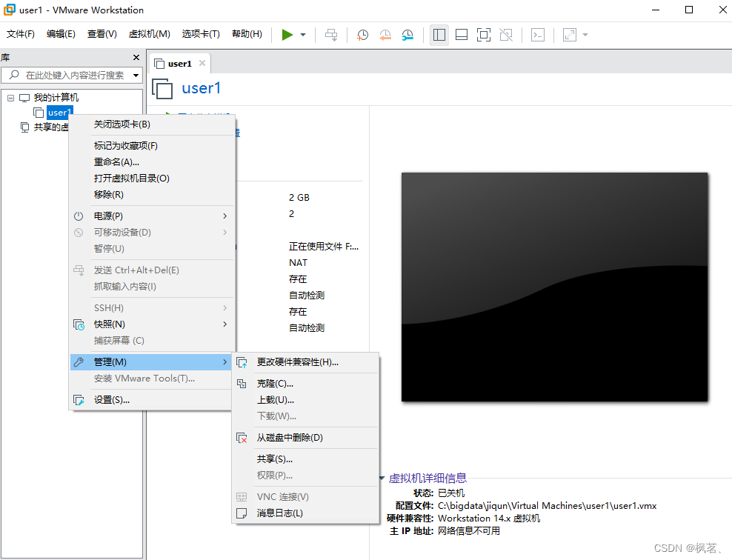The image size is (732, 560).
Task: Click the NAT network adapter value
Action: pos(299,263)
